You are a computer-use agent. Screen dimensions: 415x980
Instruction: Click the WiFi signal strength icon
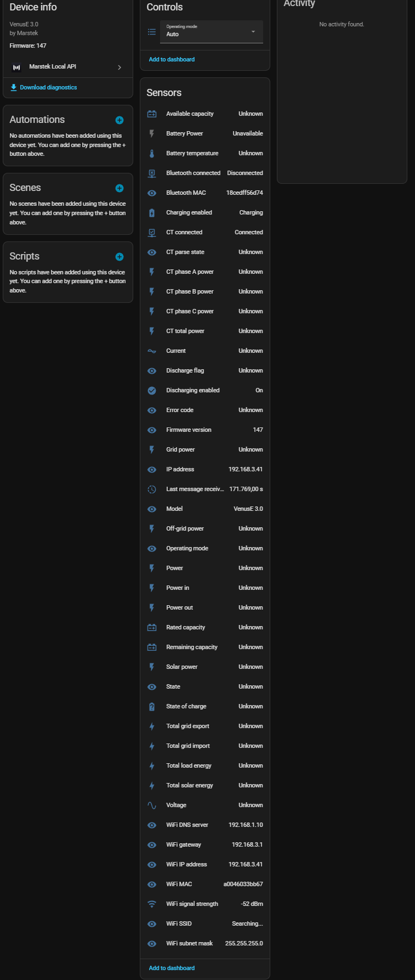click(x=152, y=904)
